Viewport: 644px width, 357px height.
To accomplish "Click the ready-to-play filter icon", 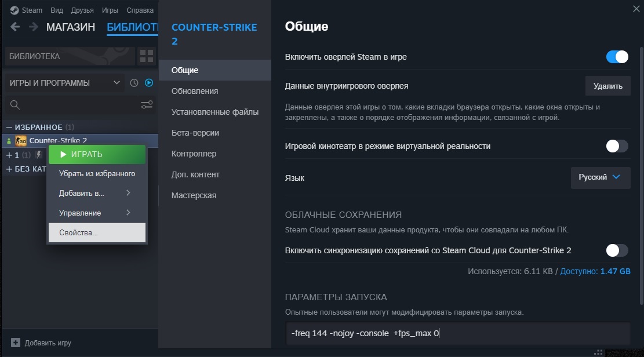I will [149, 83].
